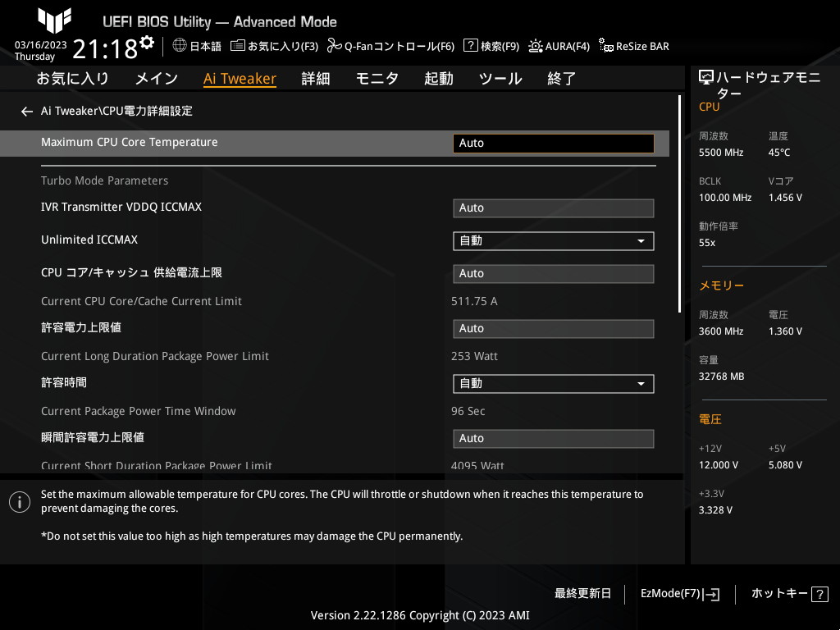Select the Ai Tweaker tab
The height and width of the screenshot is (630, 840).
point(240,79)
